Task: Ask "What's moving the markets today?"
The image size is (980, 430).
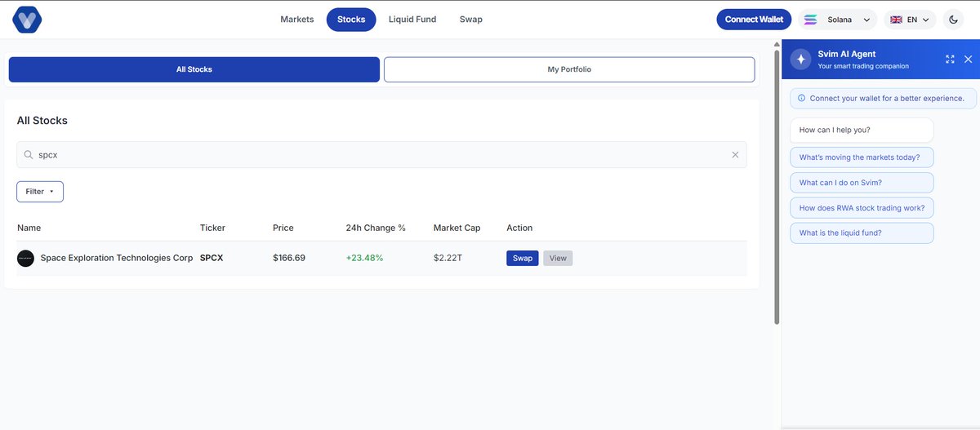Action: tap(862, 157)
